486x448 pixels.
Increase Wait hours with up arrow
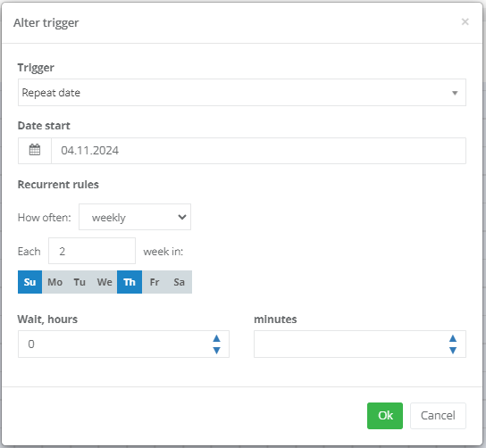pos(216,338)
